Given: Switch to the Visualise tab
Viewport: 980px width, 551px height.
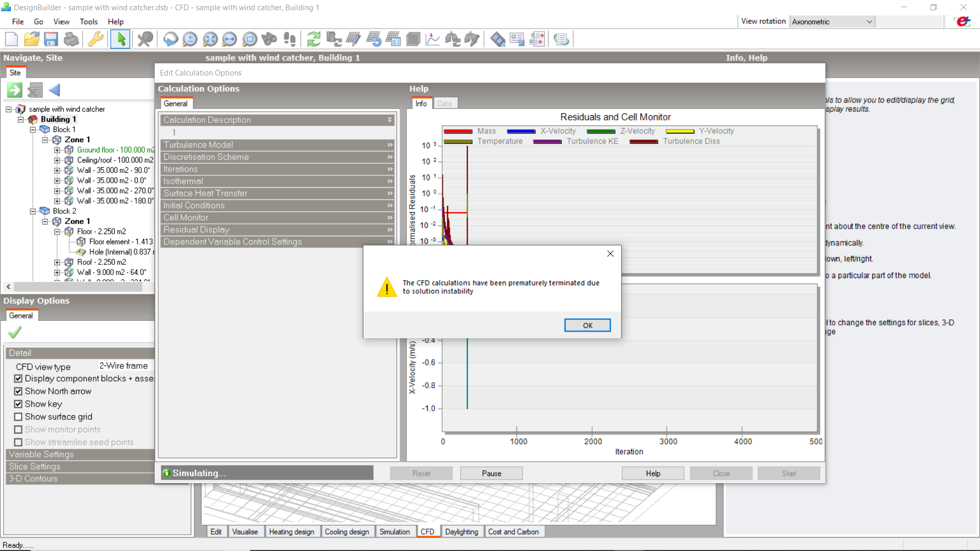Looking at the screenshot, I should pyautogui.click(x=245, y=532).
